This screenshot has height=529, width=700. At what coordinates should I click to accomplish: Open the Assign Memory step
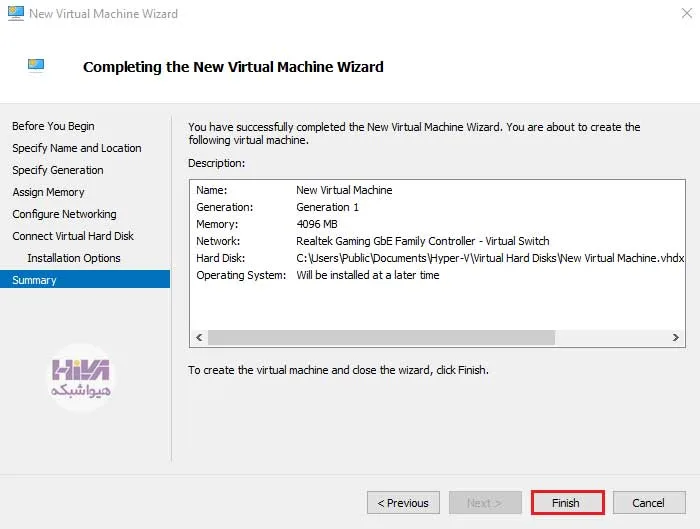48,192
